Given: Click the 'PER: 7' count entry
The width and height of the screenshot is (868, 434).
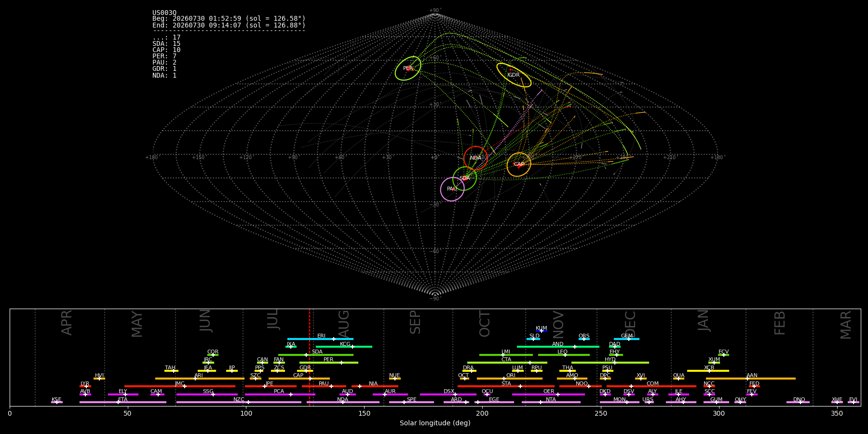Looking at the screenshot, I should (164, 56).
